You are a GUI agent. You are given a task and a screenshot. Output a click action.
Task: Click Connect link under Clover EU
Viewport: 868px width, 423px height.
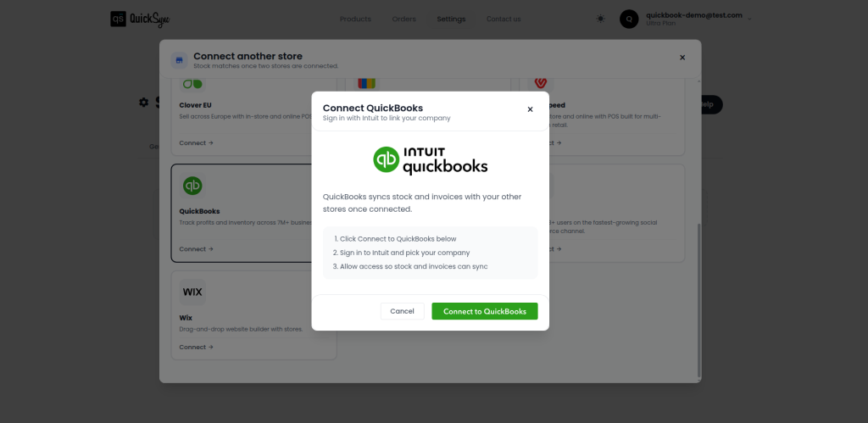click(196, 143)
